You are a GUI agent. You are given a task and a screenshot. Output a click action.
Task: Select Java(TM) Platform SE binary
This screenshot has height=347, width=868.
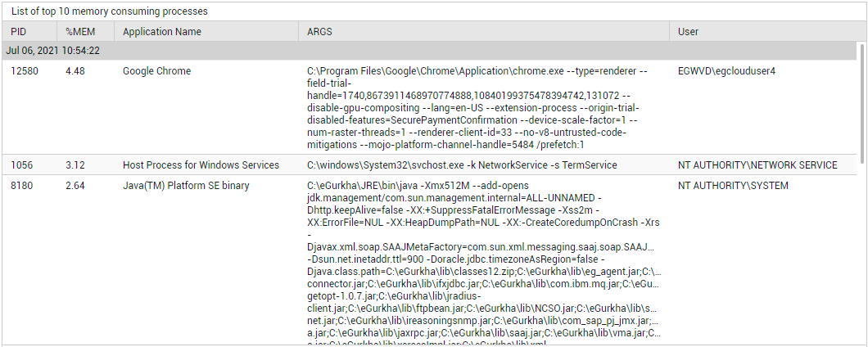coord(186,186)
